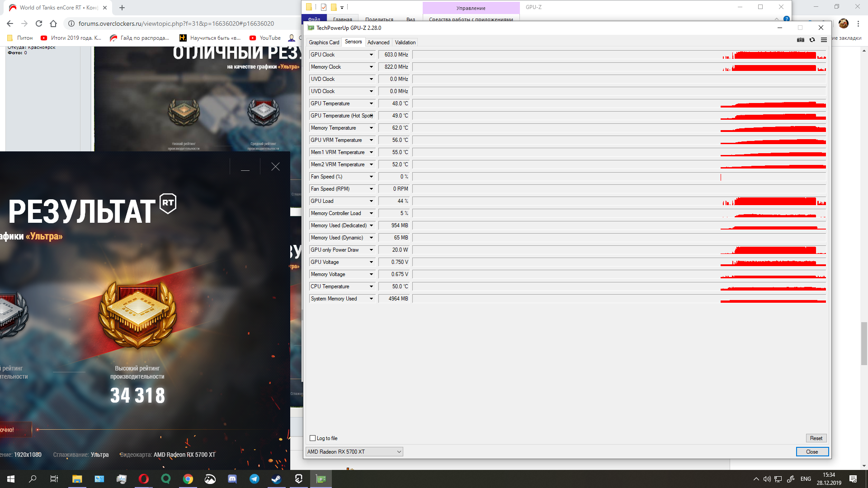The height and width of the screenshot is (488, 868).
Task: Expand the GPU Clock sensor dropdown
Action: [371, 55]
